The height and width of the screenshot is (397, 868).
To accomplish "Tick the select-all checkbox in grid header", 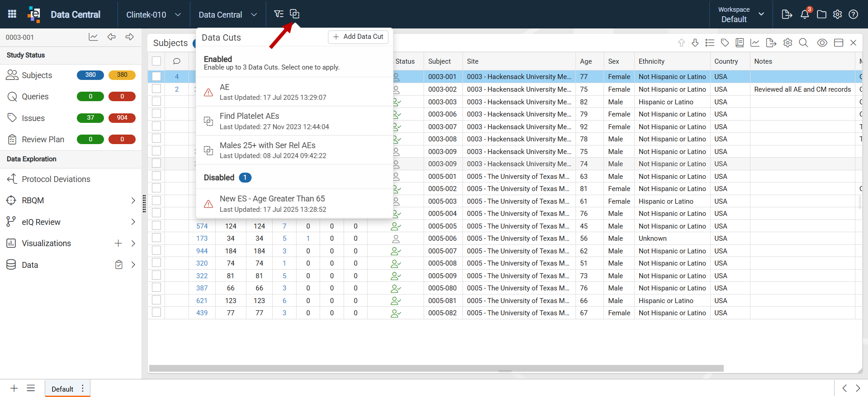I will coord(156,61).
